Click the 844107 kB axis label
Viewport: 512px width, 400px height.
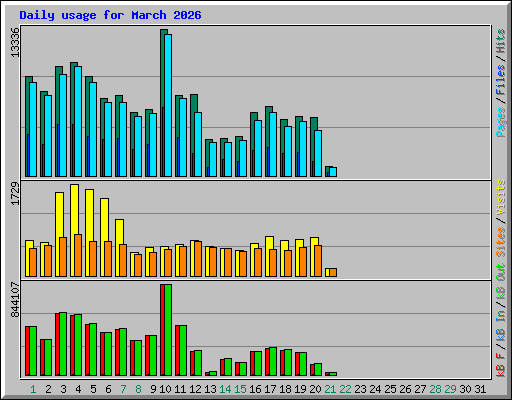click(x=15, y=300)
